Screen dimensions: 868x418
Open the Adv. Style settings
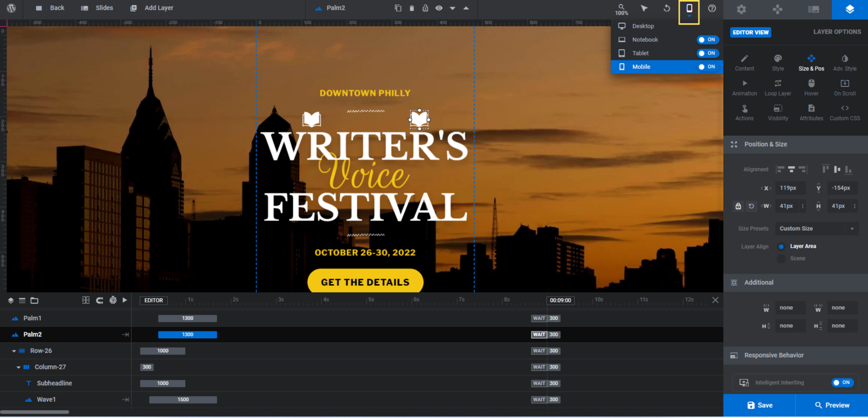(845, 63)
